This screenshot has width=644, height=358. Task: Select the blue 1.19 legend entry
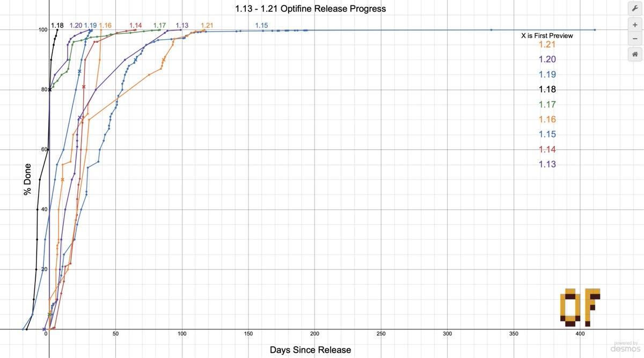pyautogui.click(x=547, y=75)
